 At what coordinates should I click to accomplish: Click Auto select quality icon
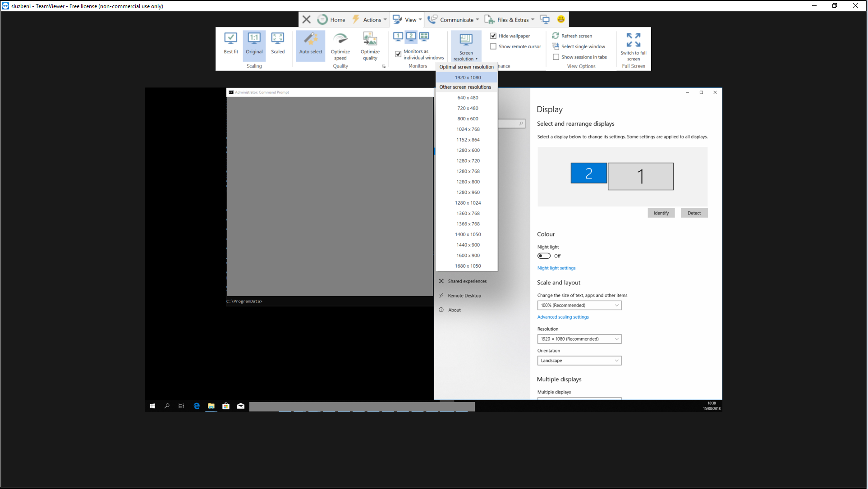coord(311,39)
